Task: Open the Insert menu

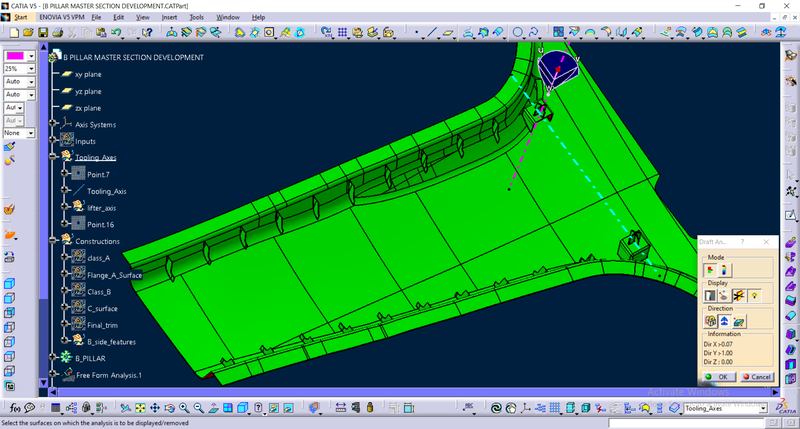Action: tap(168, 17)
